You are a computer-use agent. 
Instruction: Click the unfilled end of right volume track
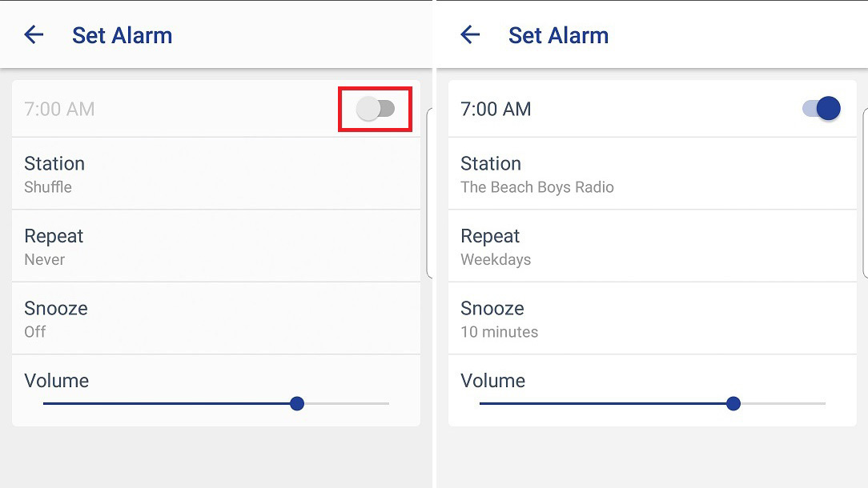tap(783, 403)
